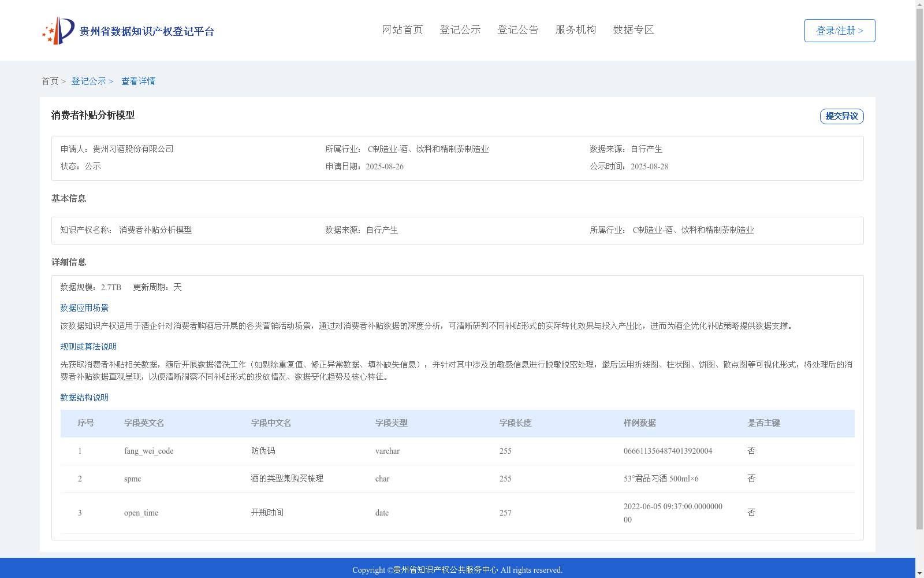Click 是否主键 column header

pyautogui.click(x=763, y=423)
